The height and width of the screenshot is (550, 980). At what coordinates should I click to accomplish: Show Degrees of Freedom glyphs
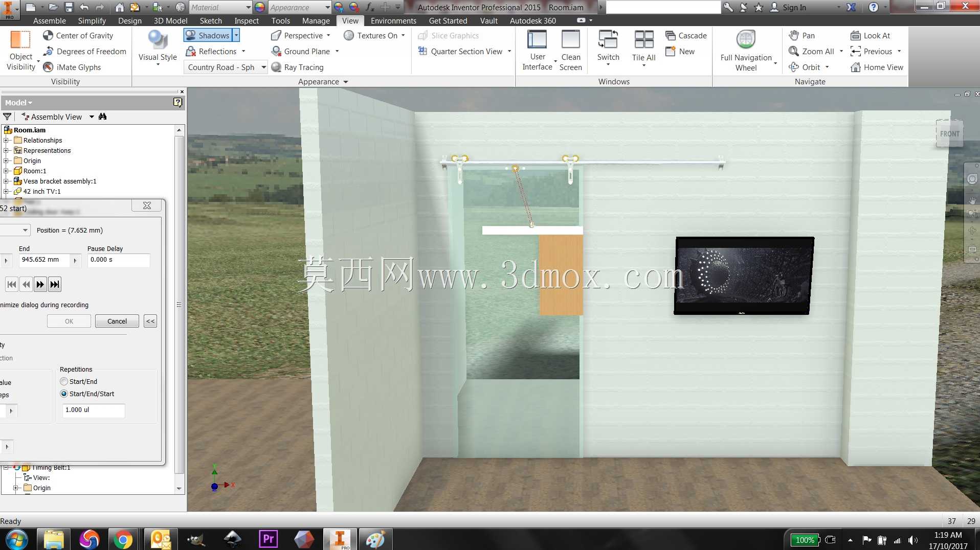pyautogui.click(x=85, y=51)
